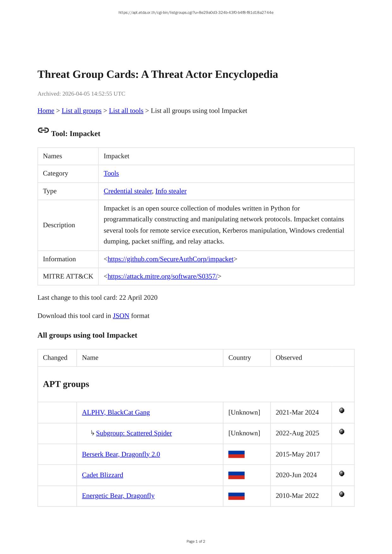The width and height of the screenshot is (392, 554).
Task: Click the chain link icon beside Tool: Impacket
Action: [x=43, y=130]
